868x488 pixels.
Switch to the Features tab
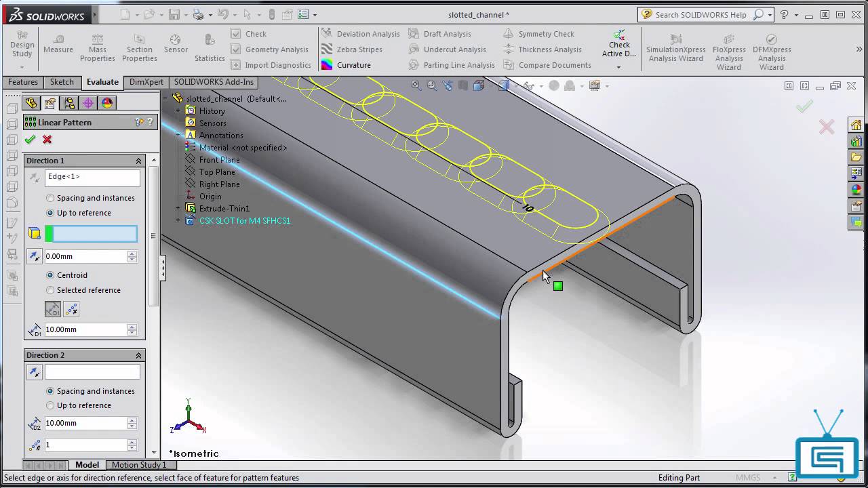click(23, 82)
